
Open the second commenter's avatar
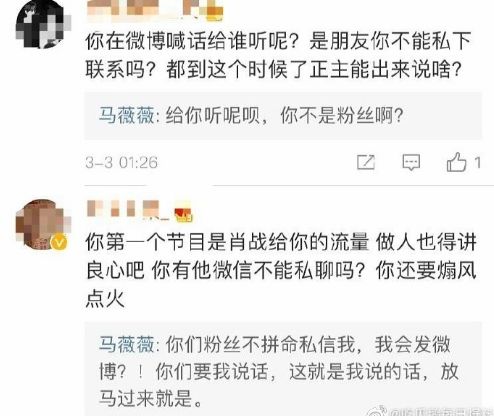click(42, 224)
